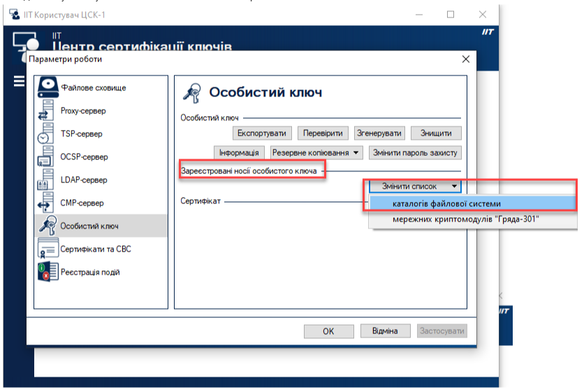The width and height of the screenshot is (584, 392).
Task: Toggle the Змінити список dropdown
Action: [415, 186]
